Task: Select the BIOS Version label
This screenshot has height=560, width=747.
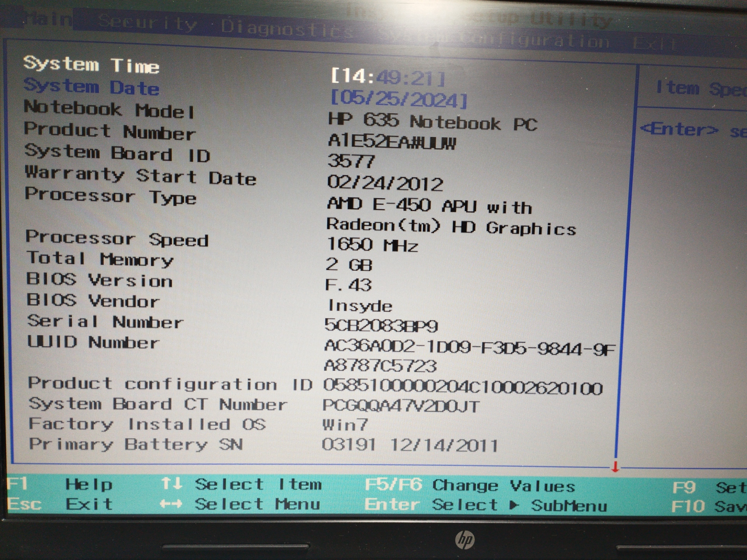Action: point(99,280)
